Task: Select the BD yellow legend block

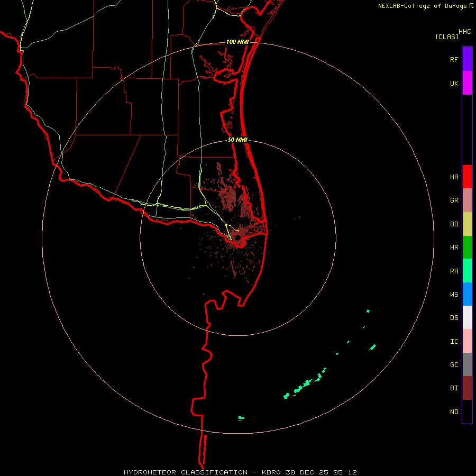Action: [467, 224]
